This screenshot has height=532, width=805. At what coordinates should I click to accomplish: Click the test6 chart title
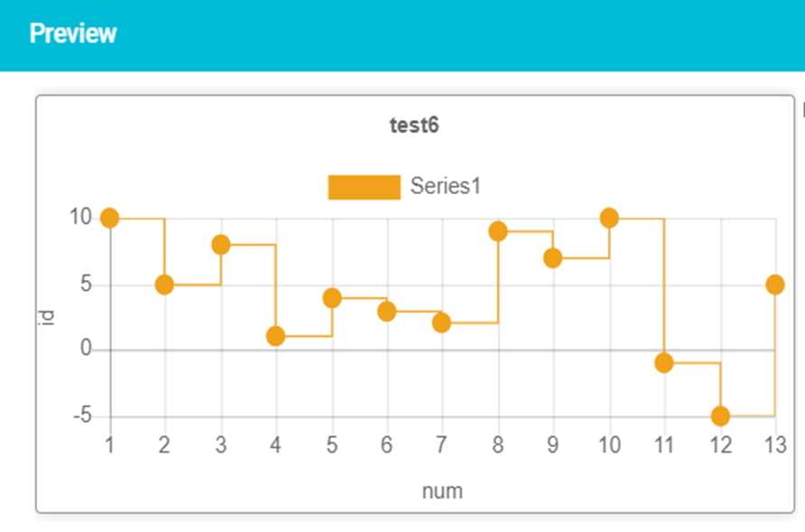tap(415, 126)
